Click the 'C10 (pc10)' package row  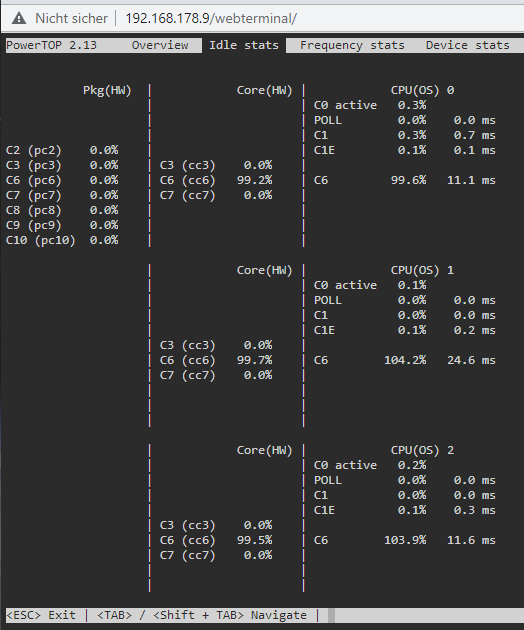[x=62, y=240]
